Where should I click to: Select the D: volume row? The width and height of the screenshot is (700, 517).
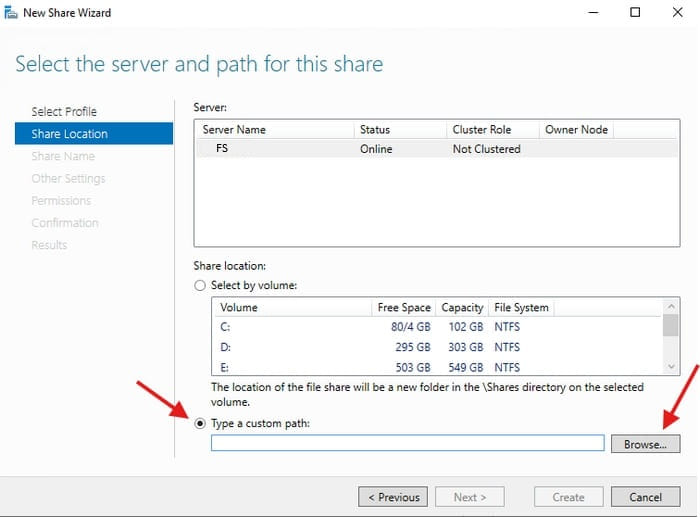pos(438,347)
